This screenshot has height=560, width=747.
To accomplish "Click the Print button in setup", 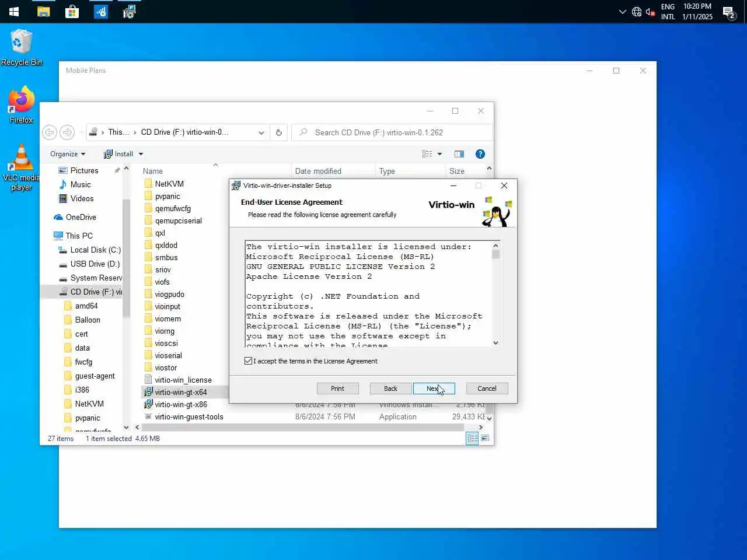I will pos(337,388).
